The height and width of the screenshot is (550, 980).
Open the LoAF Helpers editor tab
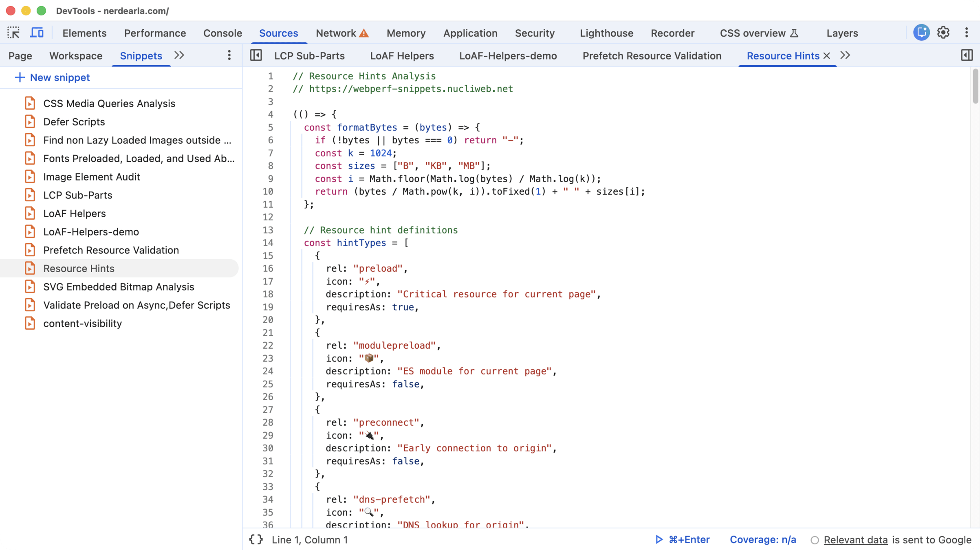click(402, 56)
